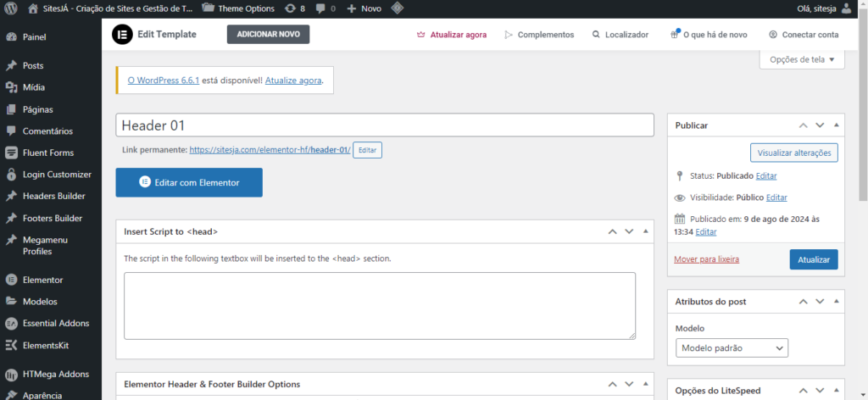Toggle the Atributos do post panel

tap(837, 301)
